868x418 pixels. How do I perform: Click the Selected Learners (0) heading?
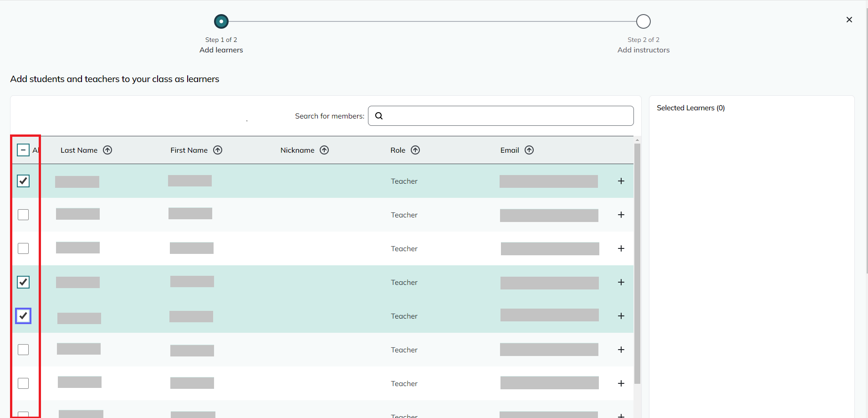pyautogui.click(x=690, y=108)
